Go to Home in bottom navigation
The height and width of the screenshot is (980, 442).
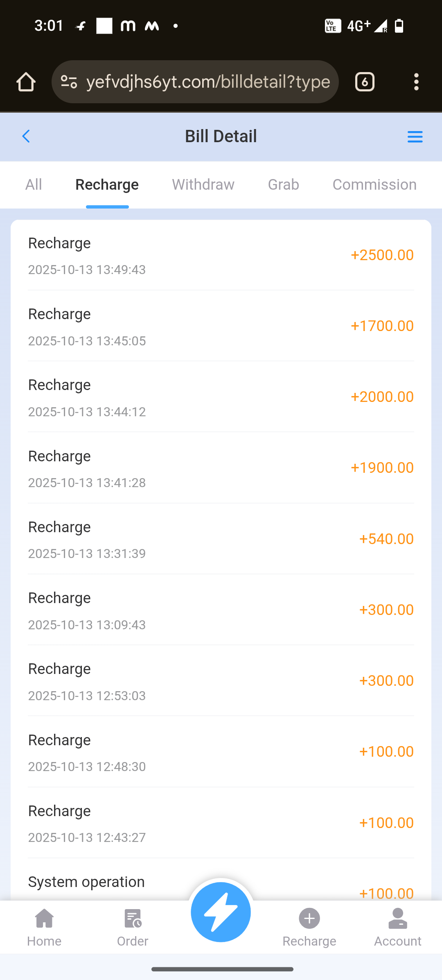(44, 928)
